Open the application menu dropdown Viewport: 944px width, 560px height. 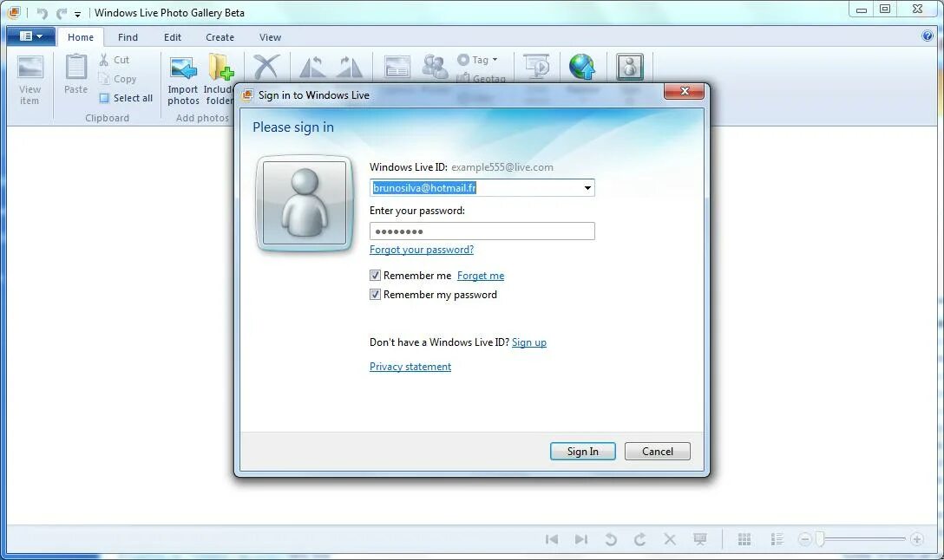click(x=30, y=36)
